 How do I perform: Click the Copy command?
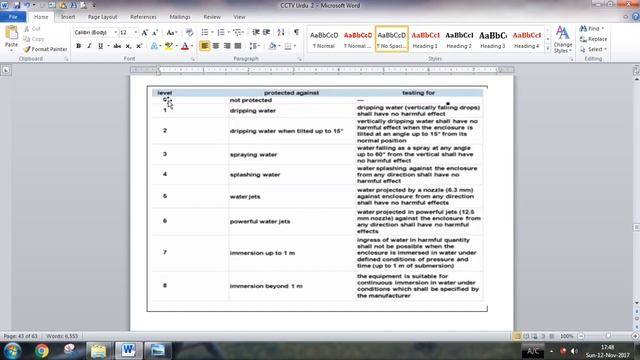[33, 39]
